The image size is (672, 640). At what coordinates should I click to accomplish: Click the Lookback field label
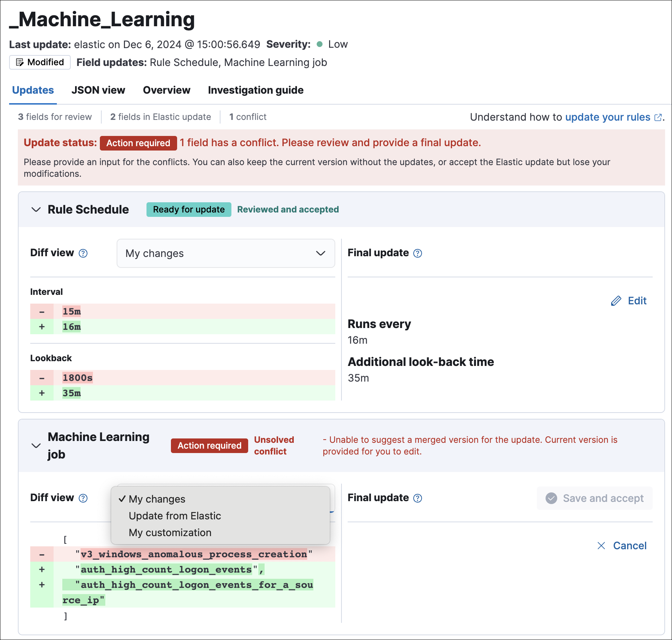(51, 358)
